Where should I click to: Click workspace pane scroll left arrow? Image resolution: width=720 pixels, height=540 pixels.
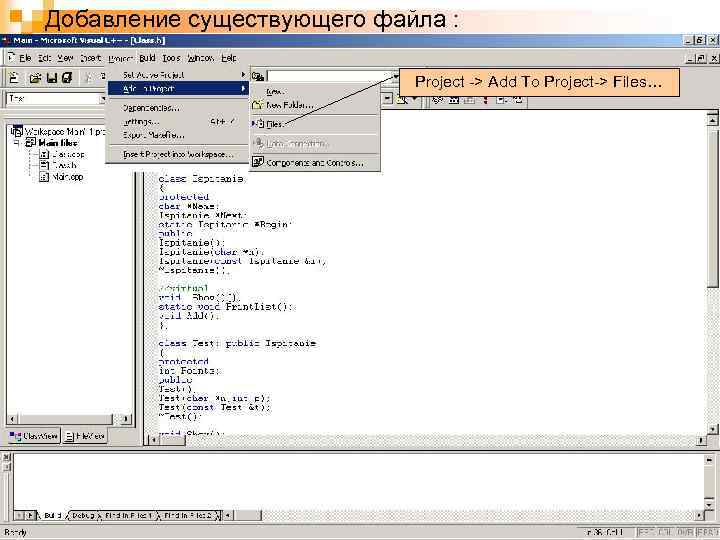[12, 419]
